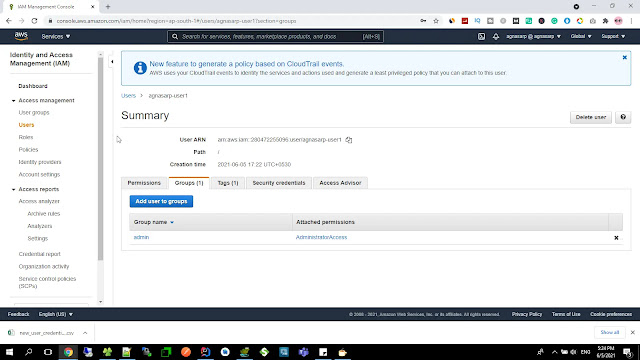Open Account settings in the sidebar
The image size is (640, 360).
click(39, 174)
